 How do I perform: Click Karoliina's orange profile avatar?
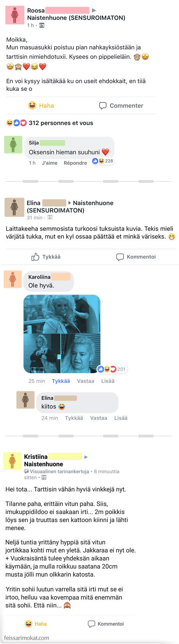[13, 279]
